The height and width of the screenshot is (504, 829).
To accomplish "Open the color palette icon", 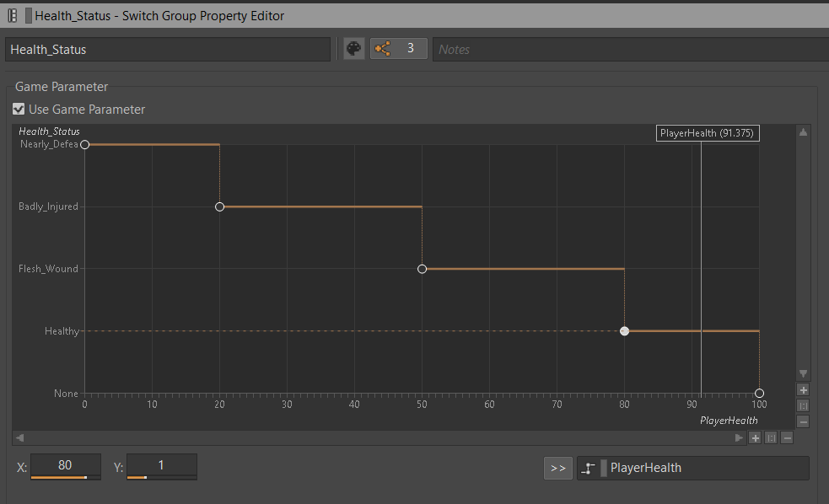I will (353, 49).
